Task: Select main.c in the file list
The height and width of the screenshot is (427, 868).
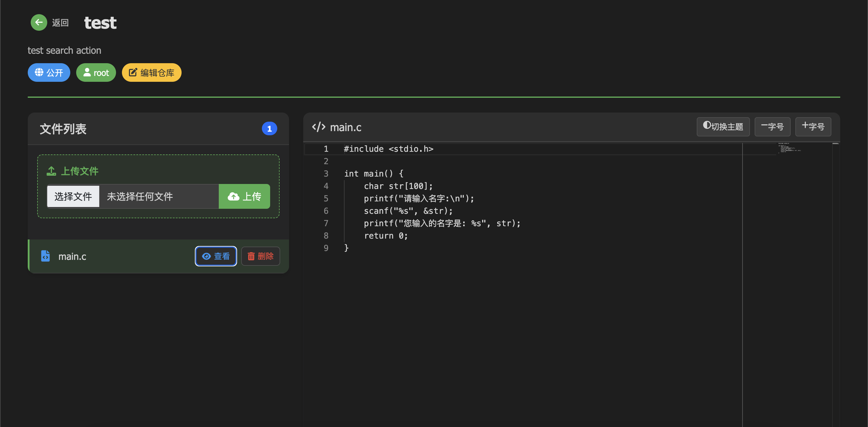Action: pyautogui.click(x=72, y=257)
